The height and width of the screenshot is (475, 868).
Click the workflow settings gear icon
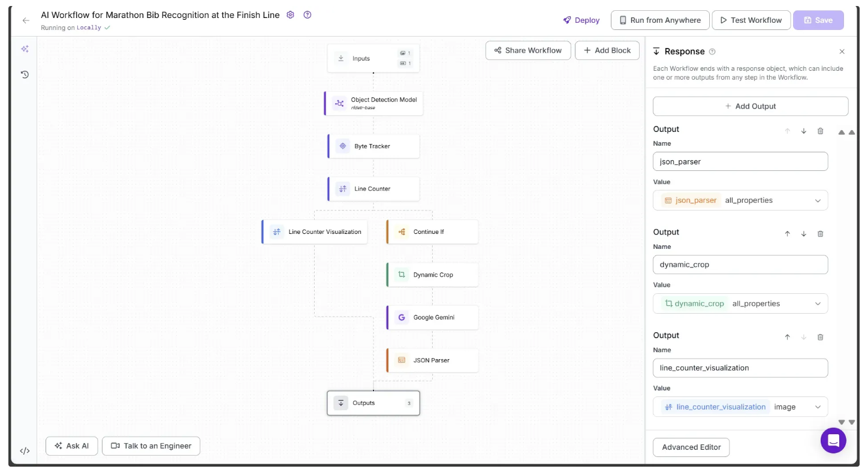pos(291,15)
